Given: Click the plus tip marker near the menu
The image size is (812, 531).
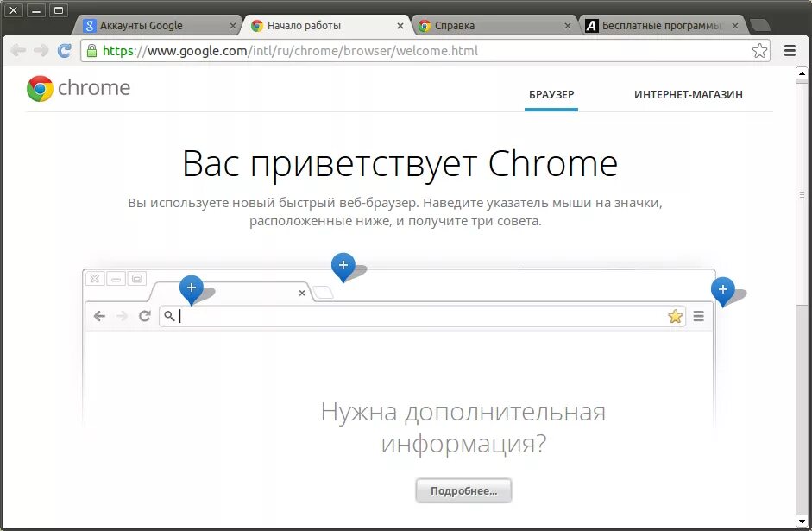Looking at the screenshot, I should (x=723, y=291).
